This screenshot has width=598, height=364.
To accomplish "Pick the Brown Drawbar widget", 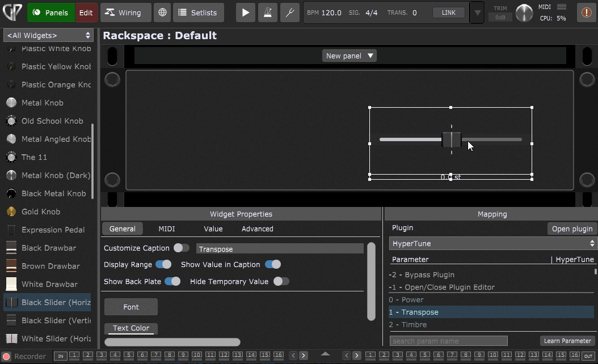I will click(x=50, y=266).
